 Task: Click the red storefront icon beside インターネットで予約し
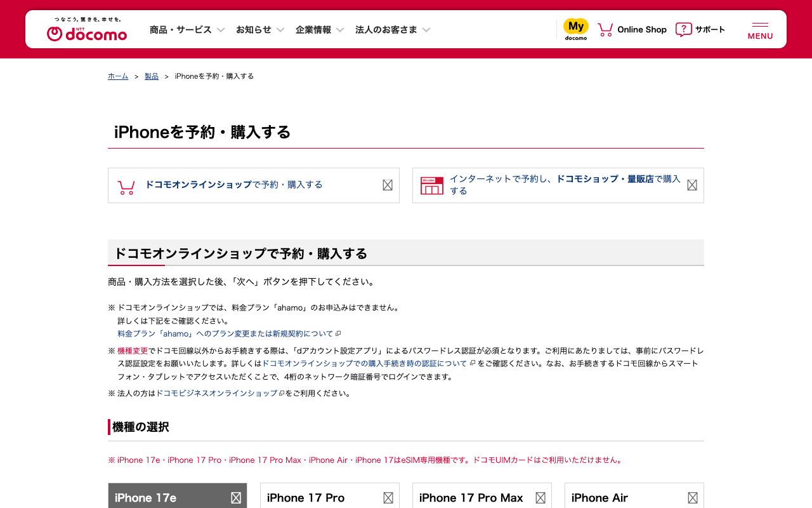point(432,185)
